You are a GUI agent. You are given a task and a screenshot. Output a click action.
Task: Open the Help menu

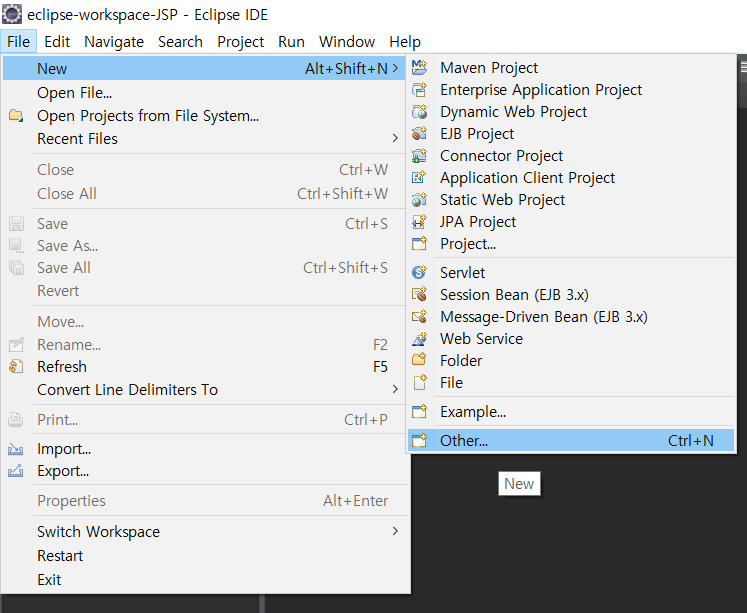(x=405, y=41)
